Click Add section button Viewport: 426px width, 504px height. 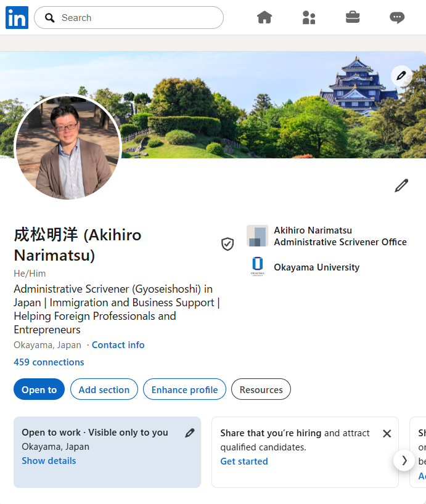pyautogui.click(x=104, y=389)
